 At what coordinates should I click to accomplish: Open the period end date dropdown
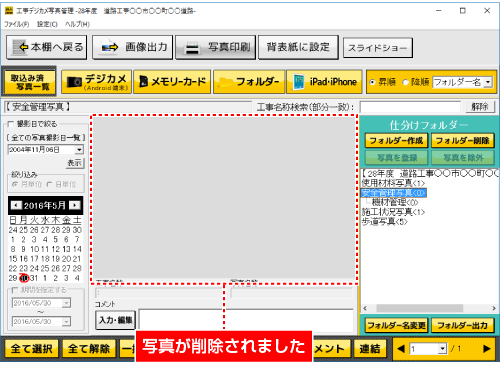click(67, 322)
